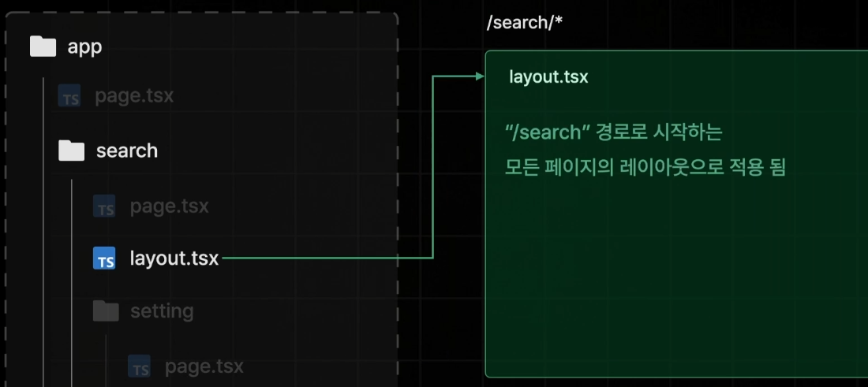Select the app folder label
The image size is (868, 387).
[84, 47]
